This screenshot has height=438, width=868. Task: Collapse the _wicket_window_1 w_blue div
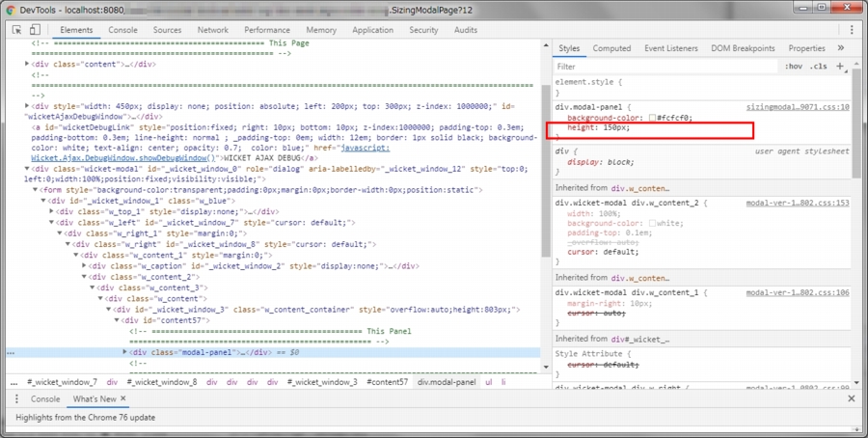click(43, 201)
